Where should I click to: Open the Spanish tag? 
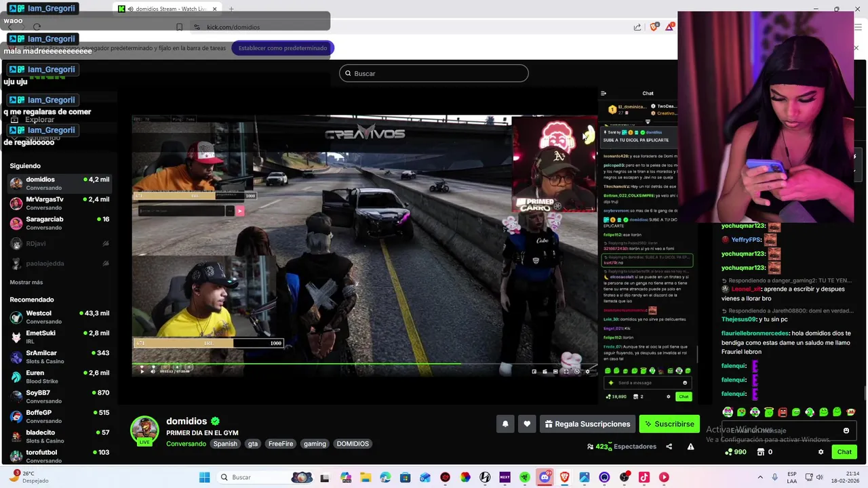pos(225,444)
